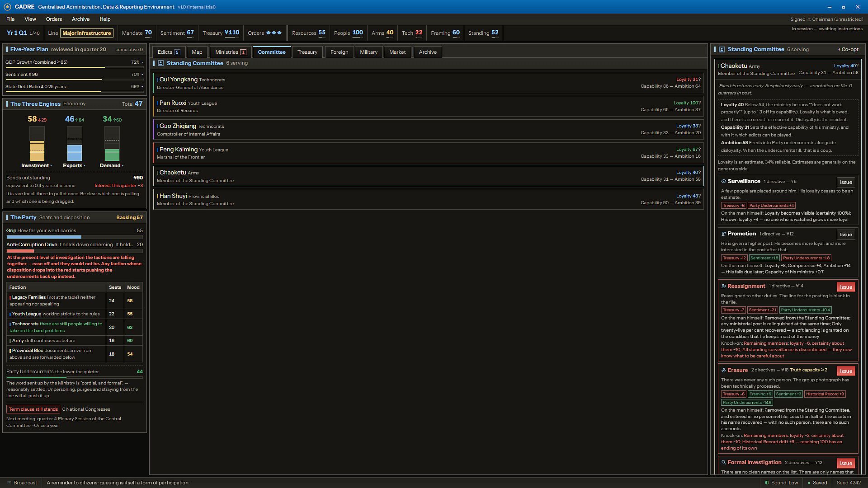Click the Co-opt button

pyautogui.click(x=848, y=50)
